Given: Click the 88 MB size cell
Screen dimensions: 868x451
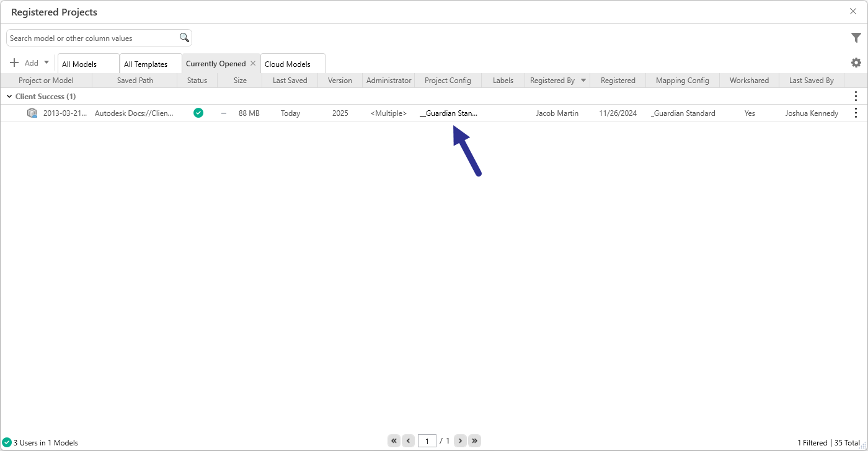Looking at the screenshot, I should pyautogui.click(x=249, y=113).
